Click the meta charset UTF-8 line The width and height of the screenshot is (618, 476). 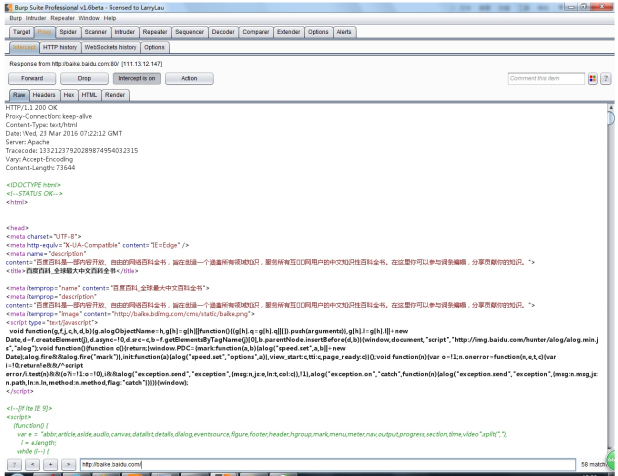[43, 236]
